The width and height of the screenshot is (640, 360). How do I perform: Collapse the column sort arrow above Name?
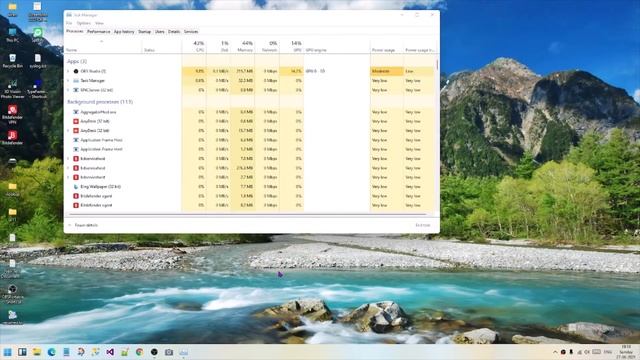(102, 41)
